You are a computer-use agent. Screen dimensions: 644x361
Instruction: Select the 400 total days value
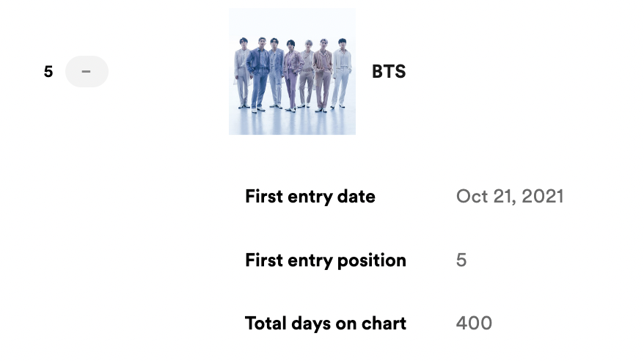coord(474,324)
